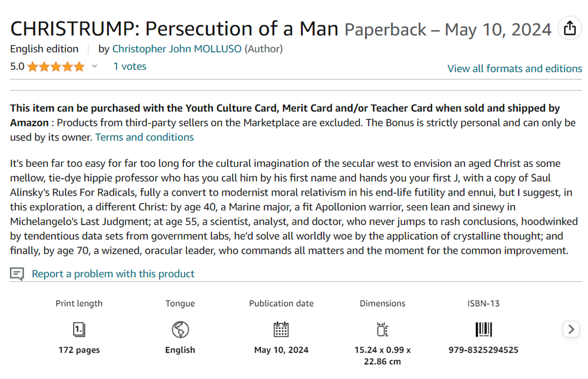
Task: Click the dimensions ruler icon
Action: coord(382,329)
